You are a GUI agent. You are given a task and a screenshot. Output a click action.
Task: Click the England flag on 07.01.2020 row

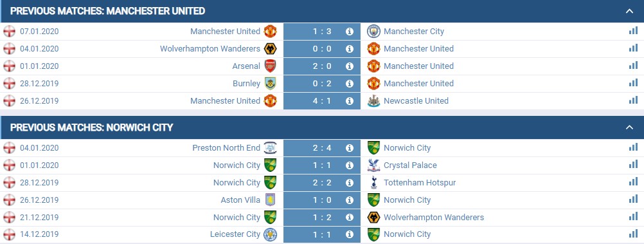click(9, 32)
